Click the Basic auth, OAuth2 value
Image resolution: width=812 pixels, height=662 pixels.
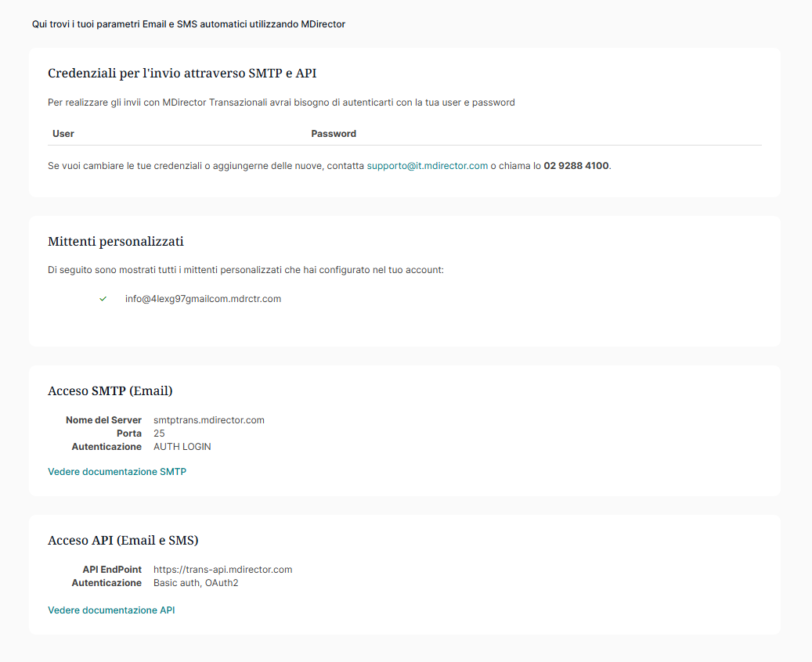tap(196, 583)
